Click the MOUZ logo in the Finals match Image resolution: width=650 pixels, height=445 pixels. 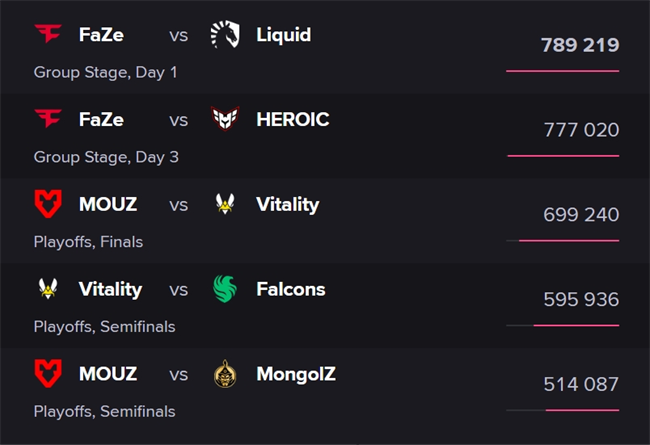click(x=48, y=204)
